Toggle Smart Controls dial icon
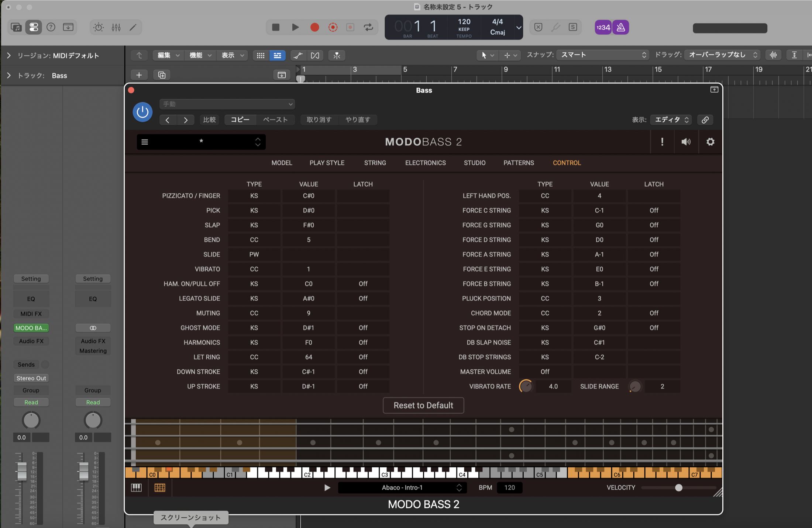This screenshot has width=812, height=528. tap(98, 27)
